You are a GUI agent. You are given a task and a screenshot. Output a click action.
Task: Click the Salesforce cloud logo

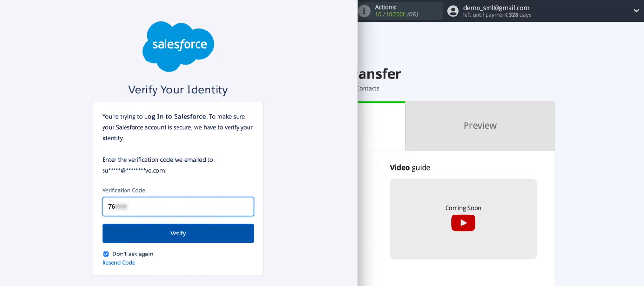[178, 46]
